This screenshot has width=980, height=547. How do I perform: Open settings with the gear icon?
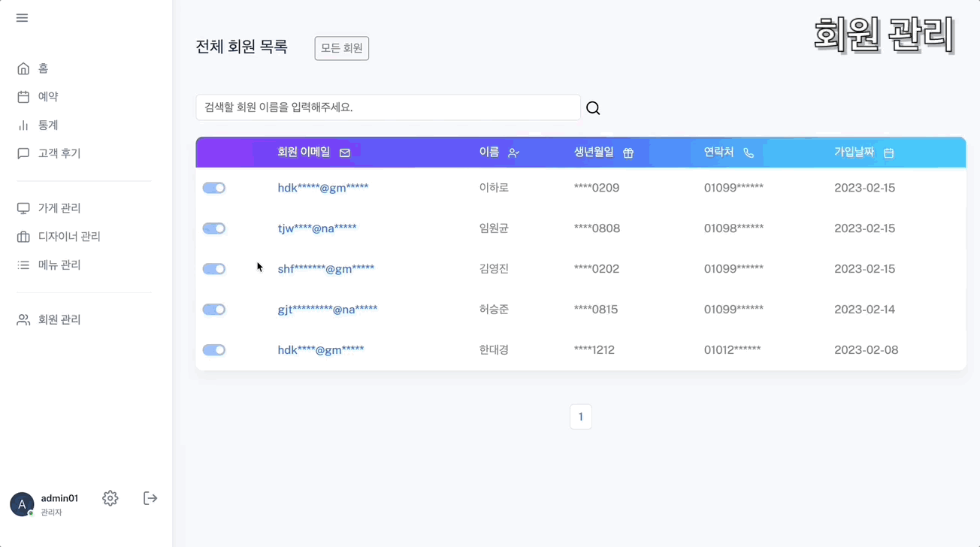tap(110, 498)
